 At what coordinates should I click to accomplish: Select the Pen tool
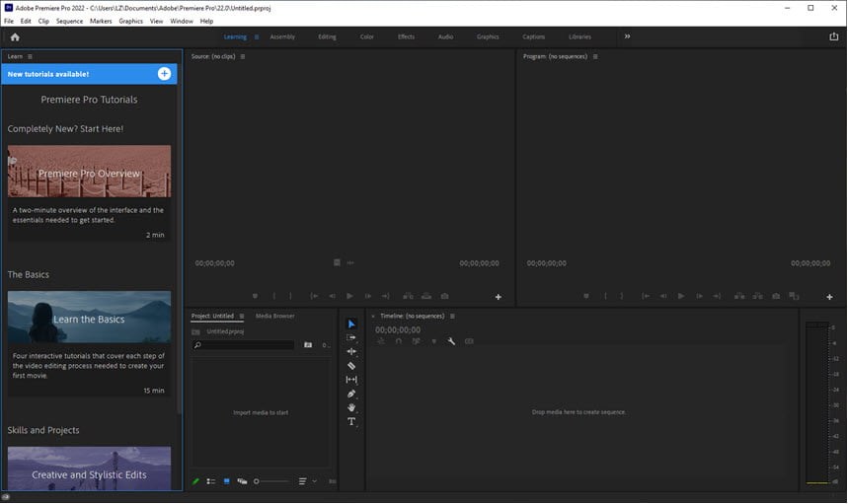coord(351,394)
